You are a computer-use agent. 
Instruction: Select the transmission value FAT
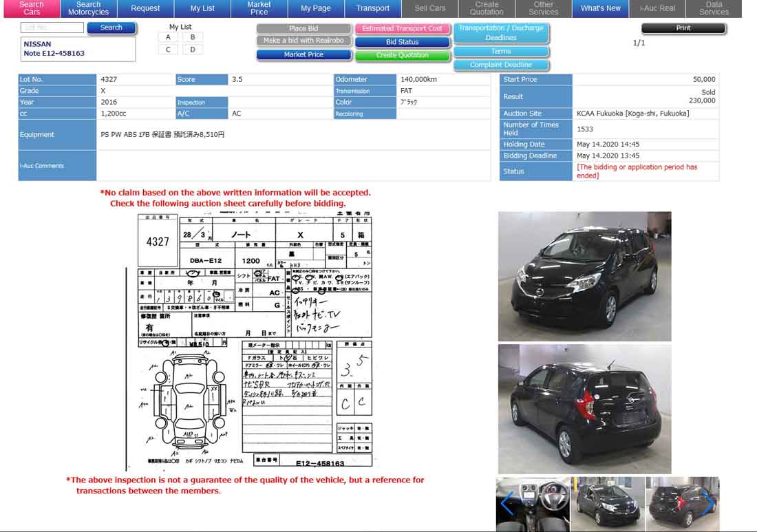(x=407, y=91)
